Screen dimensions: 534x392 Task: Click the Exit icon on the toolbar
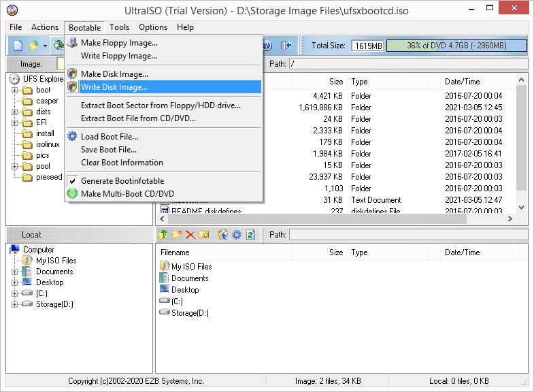coord(286,46)
